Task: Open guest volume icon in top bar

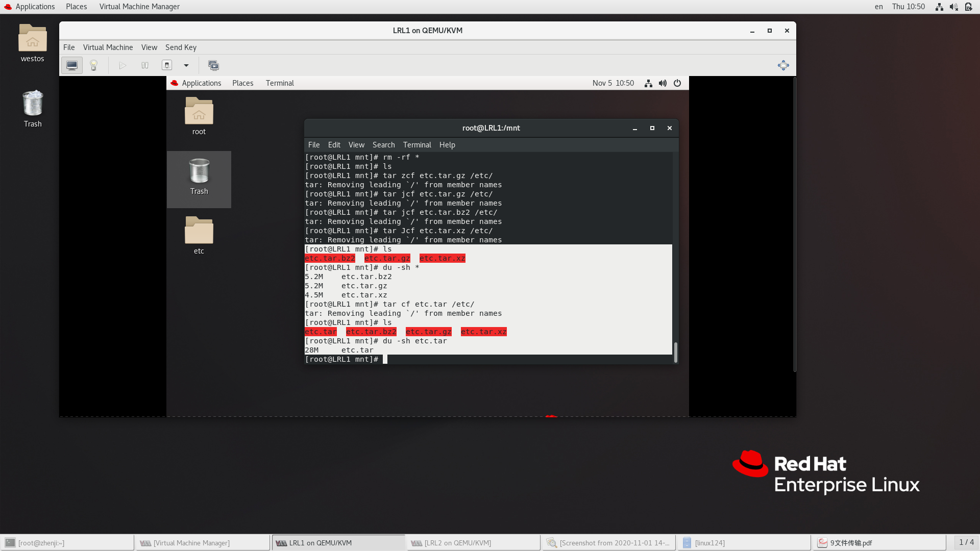Action: (x=663, y=83)
